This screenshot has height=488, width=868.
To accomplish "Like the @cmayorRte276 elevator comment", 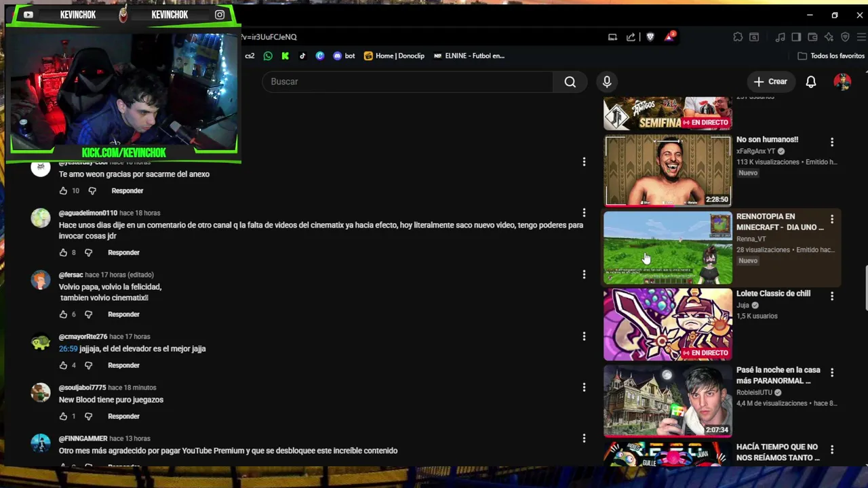I will [x=64, y=365].
